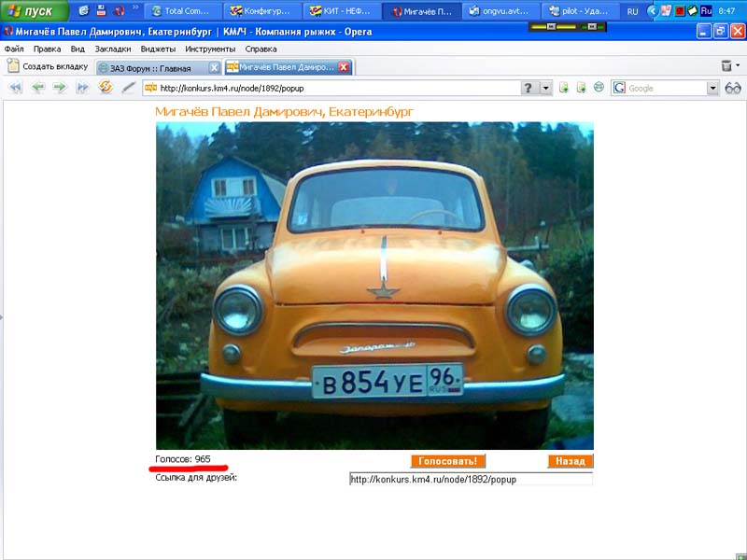Viewport: 747px width, 560px height.
Task: Open the dropdown arrow next to trash icon
Action: click(738, 65)
